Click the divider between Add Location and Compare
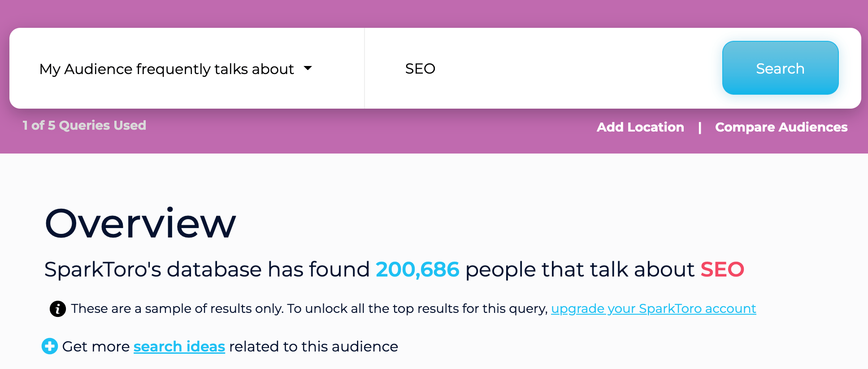Viewport: 868px width, 369px height. point(699,127)
